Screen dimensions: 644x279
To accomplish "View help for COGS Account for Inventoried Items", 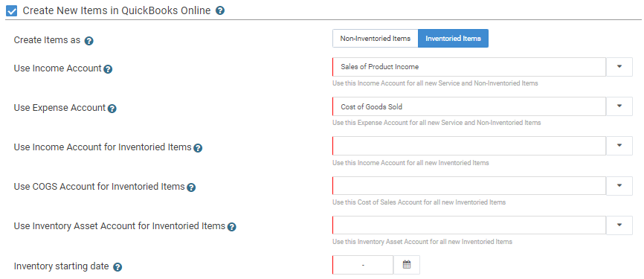I will click(191, 187).
